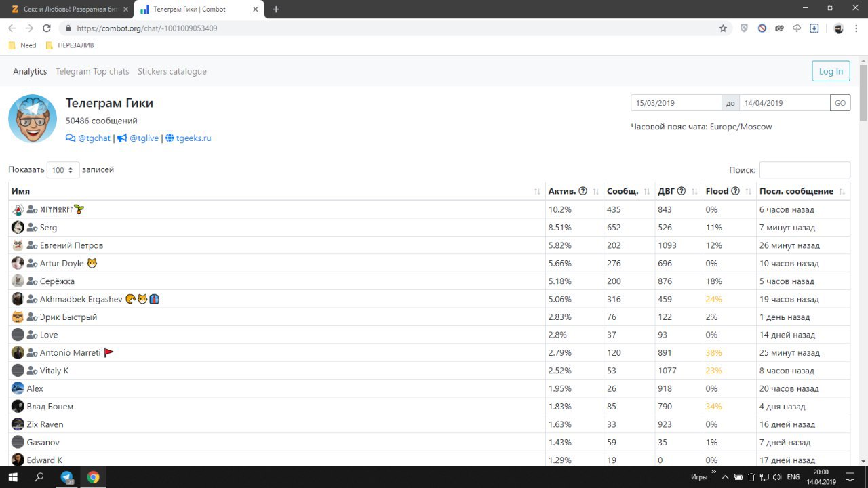Screen dimensions: 868x488
Task: Click the 38% Flood value
Action: coord(713,353)
